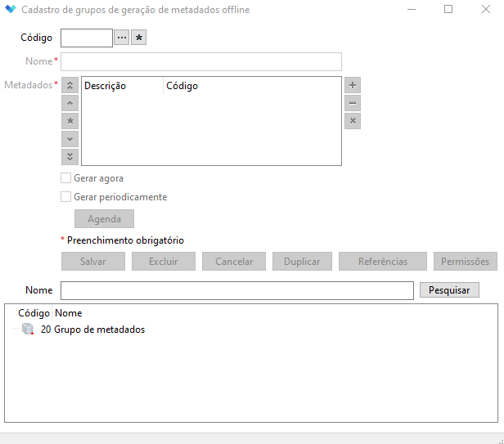
Task: Focus the Código input field
Action: [x=87, y=38]
